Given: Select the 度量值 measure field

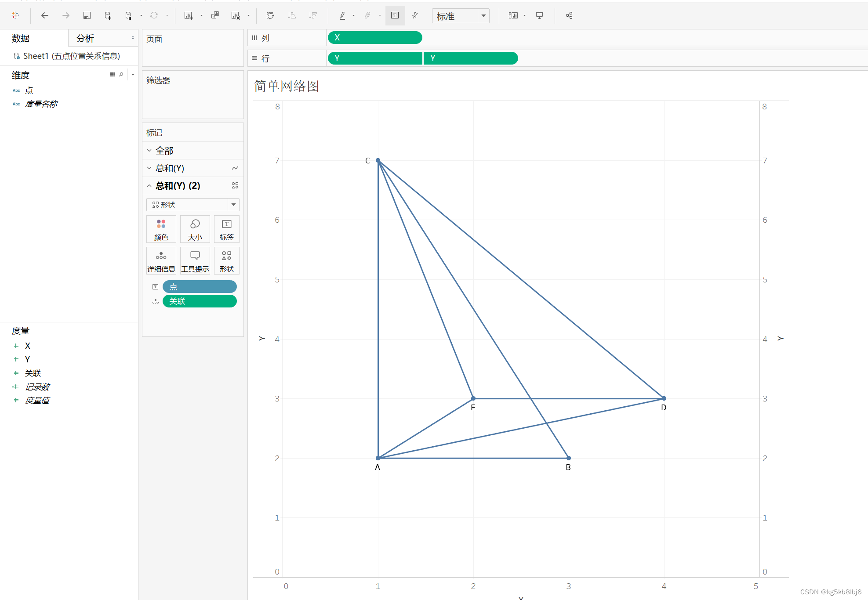Looking at the screenshot, I should point(37,400).
